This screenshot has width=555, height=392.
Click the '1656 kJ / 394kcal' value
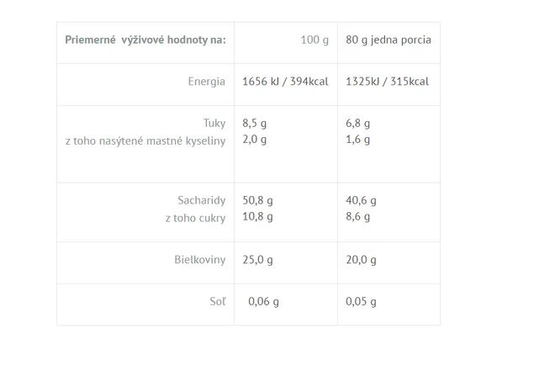(x=285, y=82)
